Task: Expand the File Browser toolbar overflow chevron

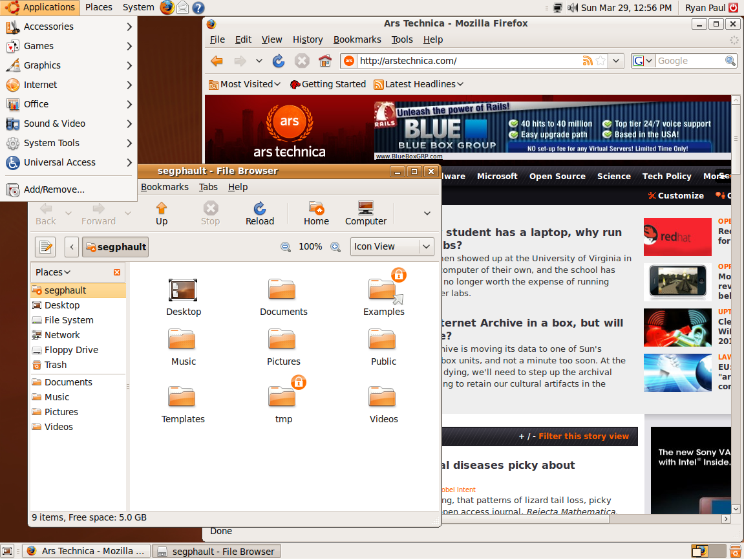Action: tap(427, 213)
